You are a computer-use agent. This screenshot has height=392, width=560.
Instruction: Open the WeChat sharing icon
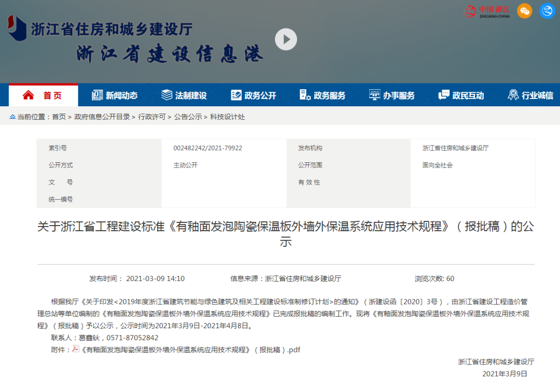pos(524,11)
